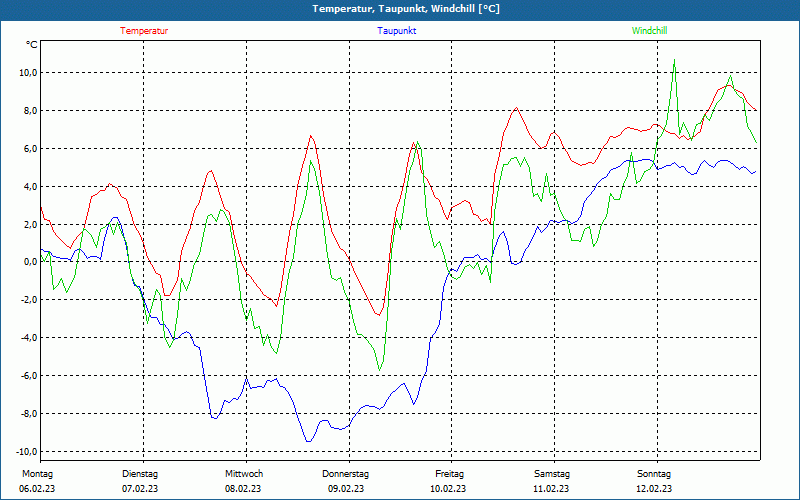Click the °C axis unit label
800x500 pixels.
tap(32, 45)
